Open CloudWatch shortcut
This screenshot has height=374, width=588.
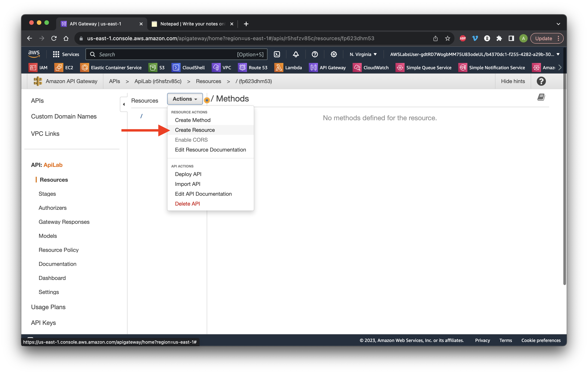click(x=371, y=68)
